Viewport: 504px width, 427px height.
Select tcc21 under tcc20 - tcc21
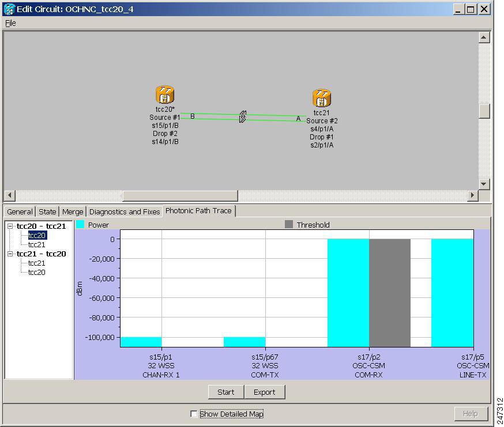[37, 245]
